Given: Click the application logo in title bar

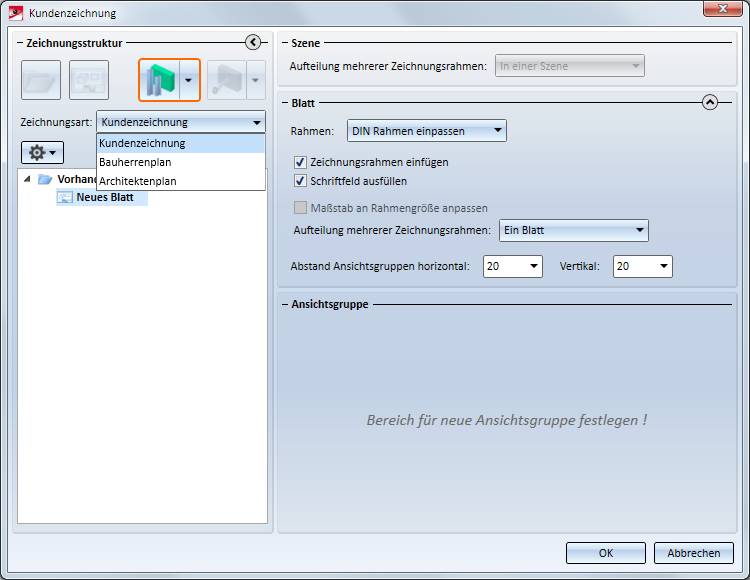Looking at the screenshot, I should point(16,13).
